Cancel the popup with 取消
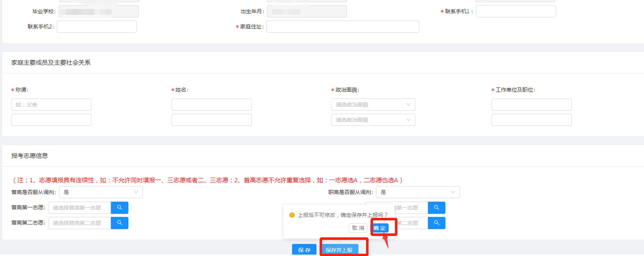 (x=358, y=228)
